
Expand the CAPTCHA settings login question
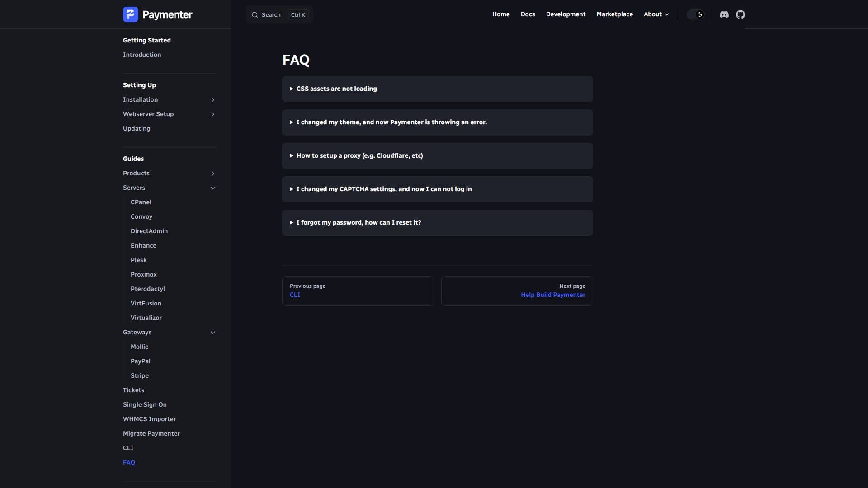coord(437,189)
